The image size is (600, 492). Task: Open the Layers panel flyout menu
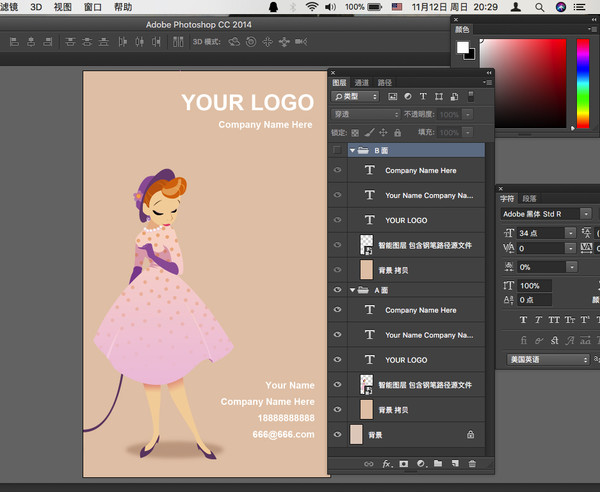[487, 82]
